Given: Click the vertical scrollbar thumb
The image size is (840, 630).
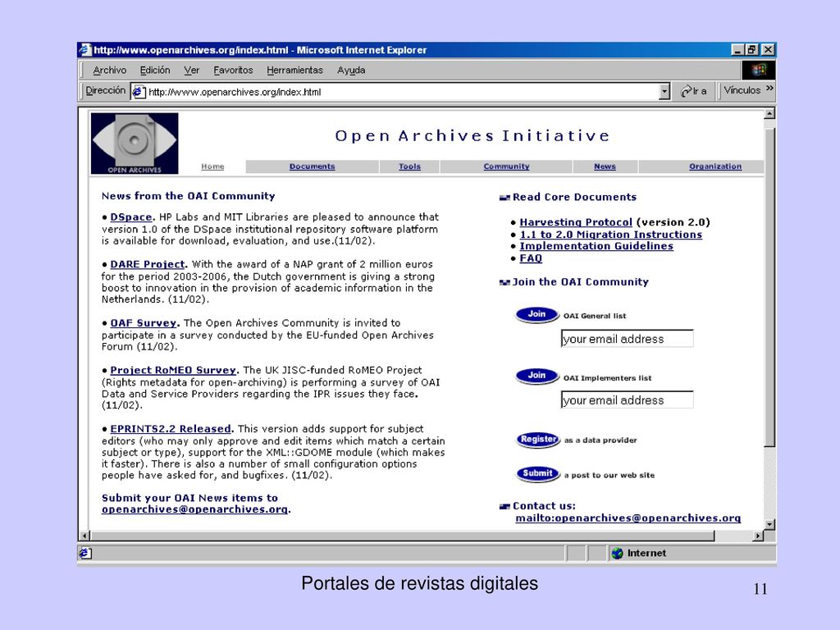Looking at the screenshot, I should [x=769, y=286].
